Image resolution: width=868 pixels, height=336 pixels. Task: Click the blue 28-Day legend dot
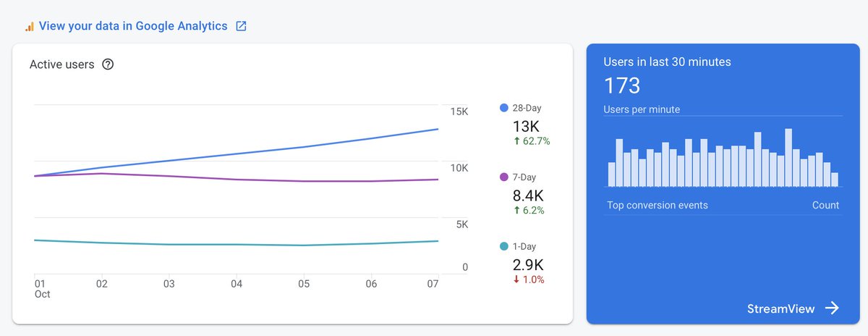pyautogui.click(x=504, y=108)
